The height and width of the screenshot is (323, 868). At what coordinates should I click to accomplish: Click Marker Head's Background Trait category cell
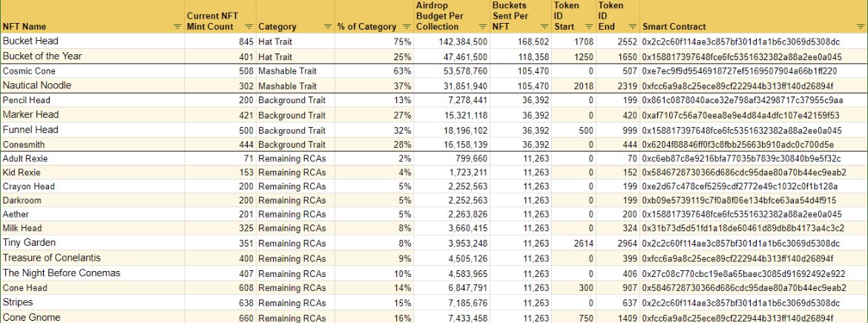point(295,115)
